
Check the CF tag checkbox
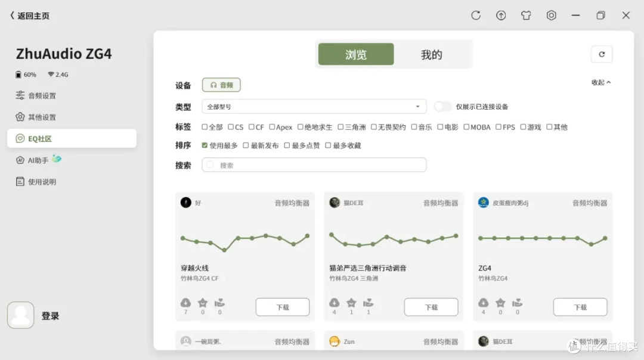click(252, 128)
